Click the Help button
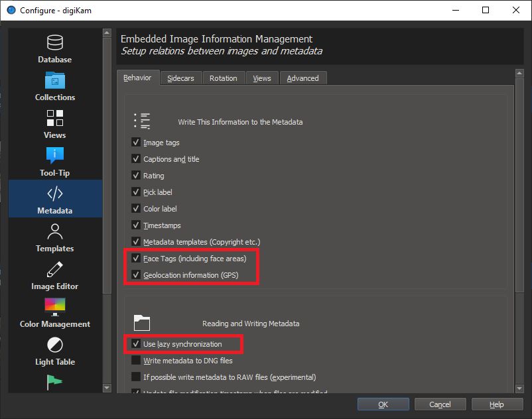 point(496,404)
